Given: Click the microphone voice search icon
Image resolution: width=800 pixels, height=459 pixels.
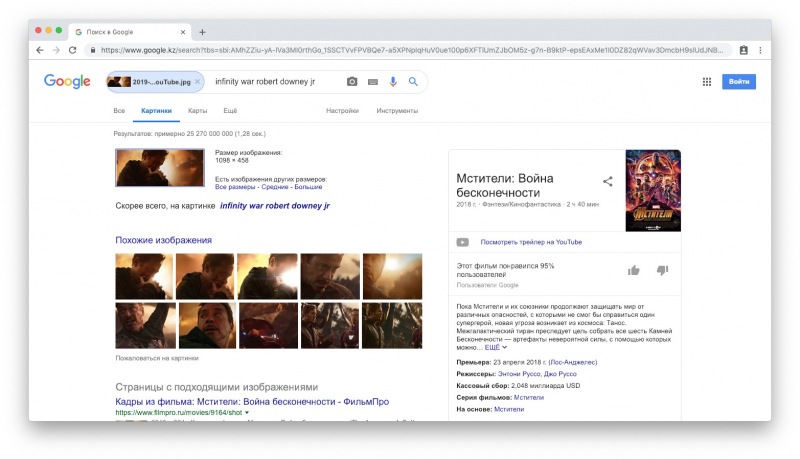Looking at the screenshot, I should (x=393, y=82).
